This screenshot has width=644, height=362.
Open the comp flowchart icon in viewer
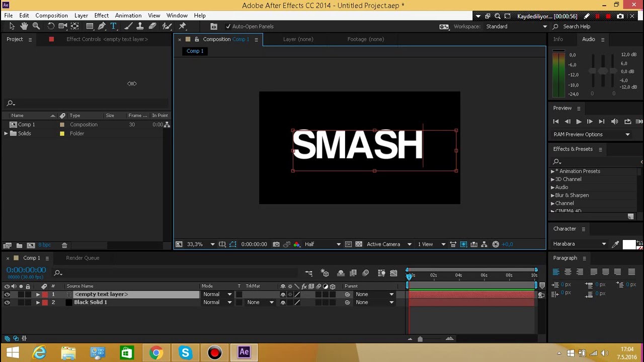484,244
